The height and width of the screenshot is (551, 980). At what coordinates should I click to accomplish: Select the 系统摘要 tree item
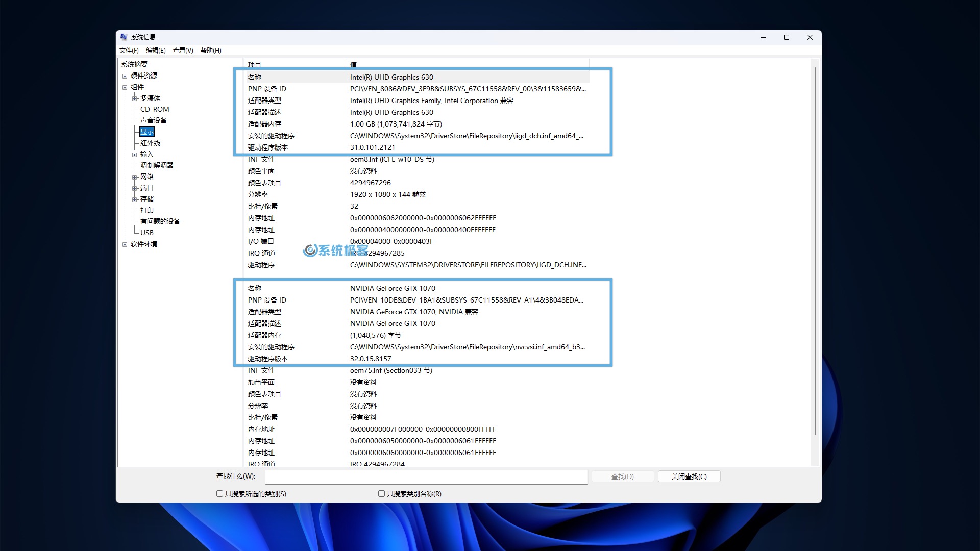[135, 63]
